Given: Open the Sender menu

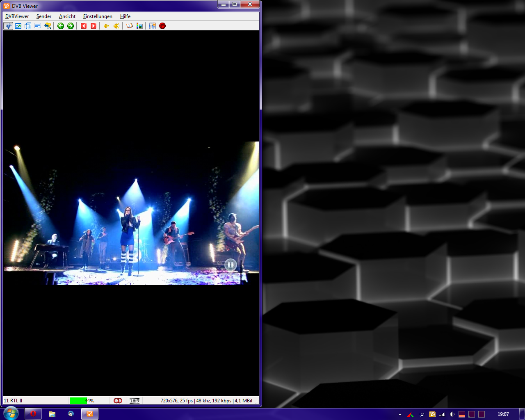Looking at the screenshot, I should pyautogui.click(x=44, y=16).
